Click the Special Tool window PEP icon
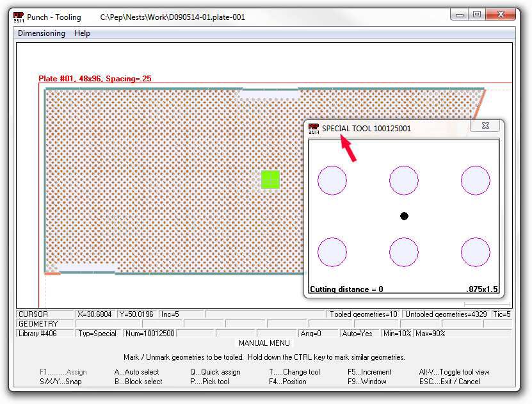The image size is (532, 404). click(x=314, y=128)
